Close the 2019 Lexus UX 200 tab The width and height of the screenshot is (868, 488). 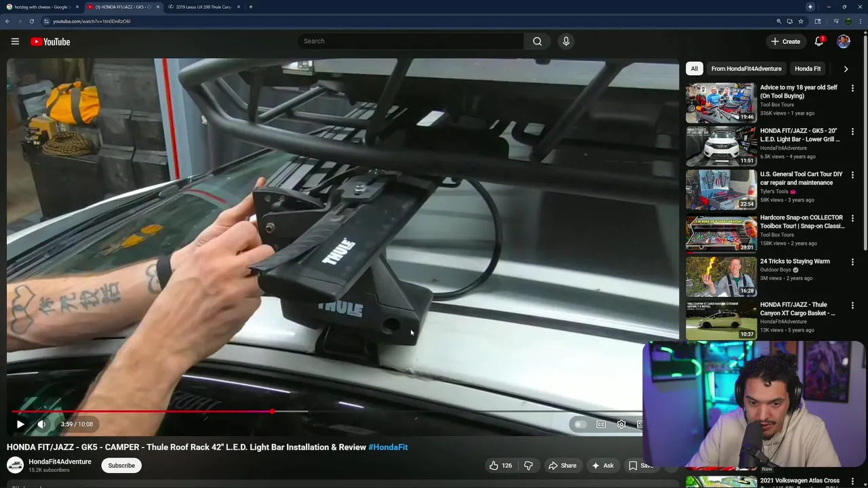point(238,7)
